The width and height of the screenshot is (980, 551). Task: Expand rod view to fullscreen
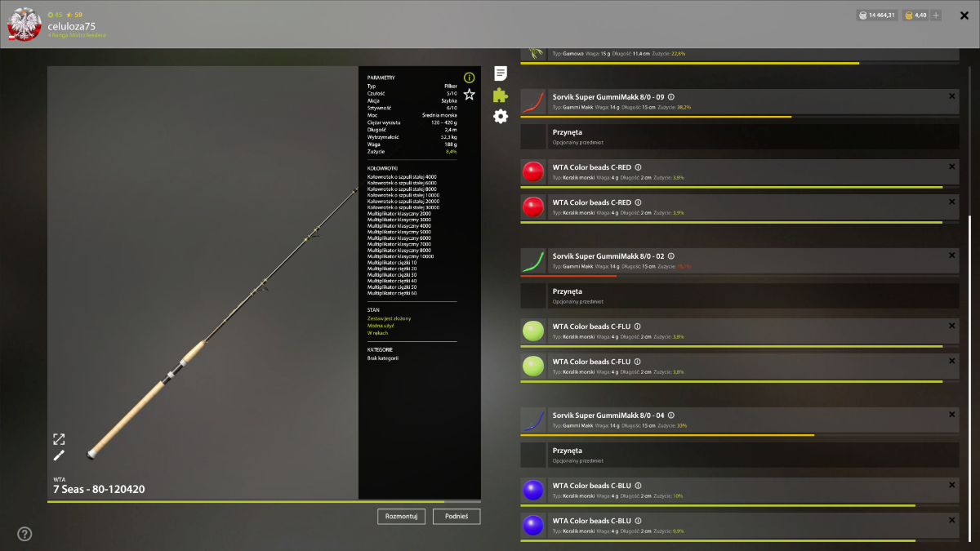[x=59, y=439]
